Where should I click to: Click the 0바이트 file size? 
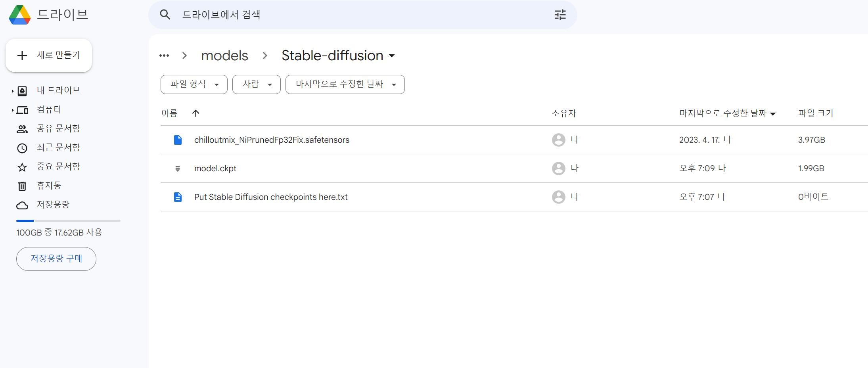pyautogui.click(x=813, y=197)
